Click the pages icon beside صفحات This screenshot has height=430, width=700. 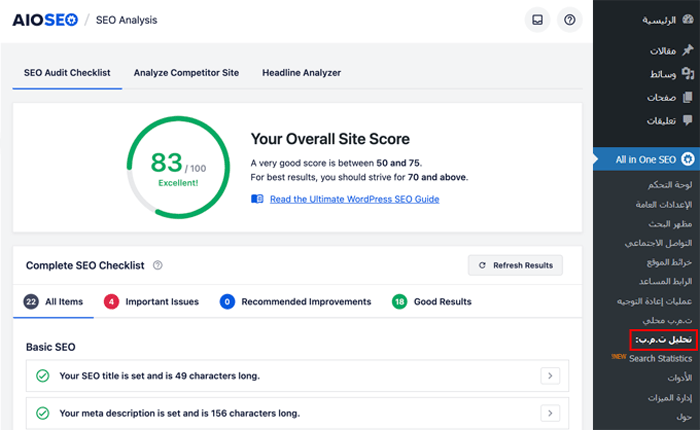click(688, 97)
